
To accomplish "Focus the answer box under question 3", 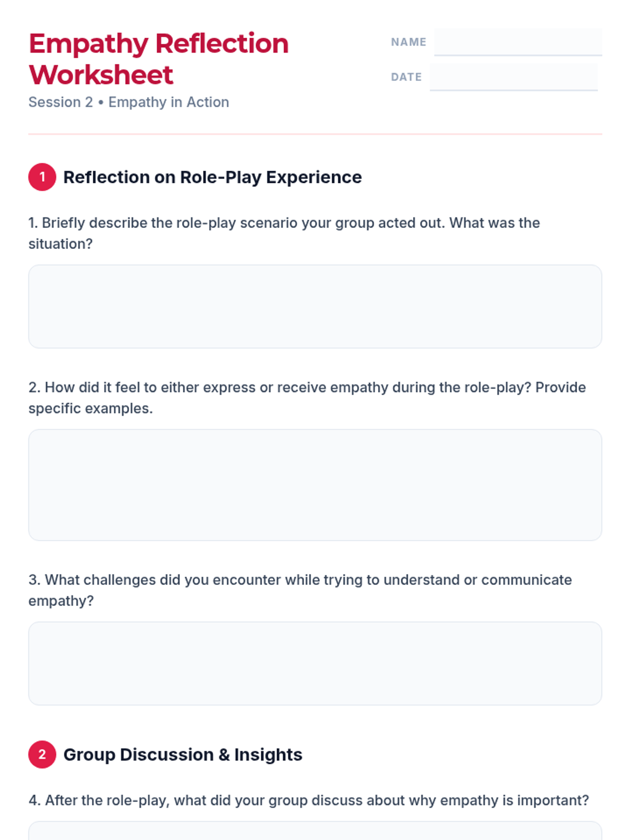I will [x=315, y=664].
